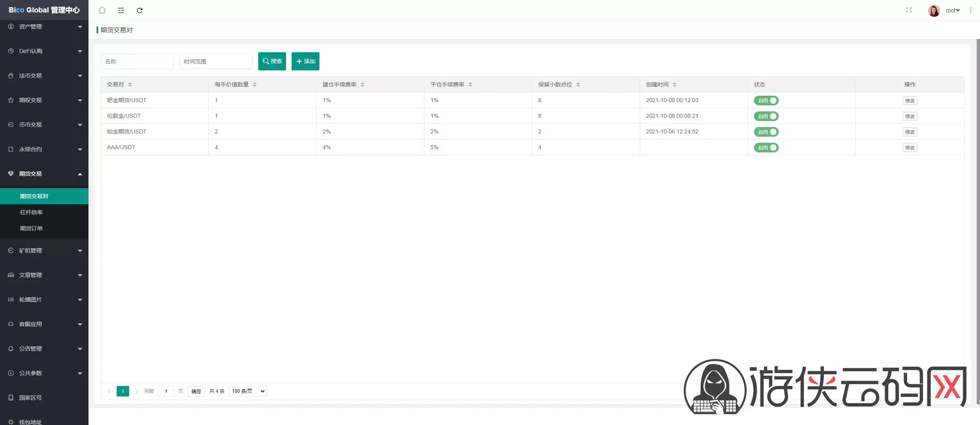This screenshot has height=425, width=980.
Task: Click the home icon in top bar
Action: click(102, 10)
